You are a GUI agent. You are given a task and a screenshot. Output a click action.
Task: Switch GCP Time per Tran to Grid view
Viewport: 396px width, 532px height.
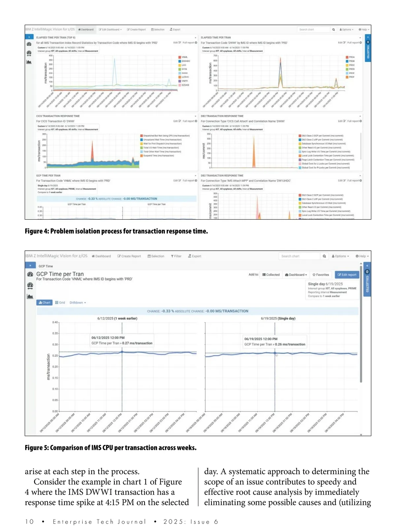point(60,302)
